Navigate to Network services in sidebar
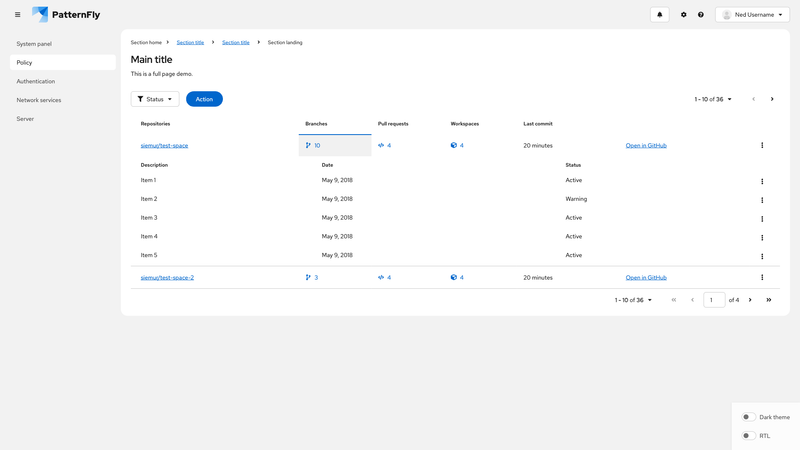 click(x=40, y=100)
